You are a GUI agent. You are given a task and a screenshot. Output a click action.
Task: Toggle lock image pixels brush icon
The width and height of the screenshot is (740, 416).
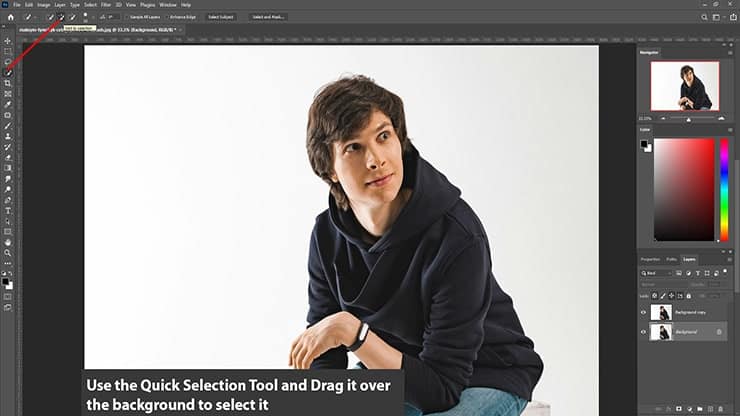[x=663, y=296]
